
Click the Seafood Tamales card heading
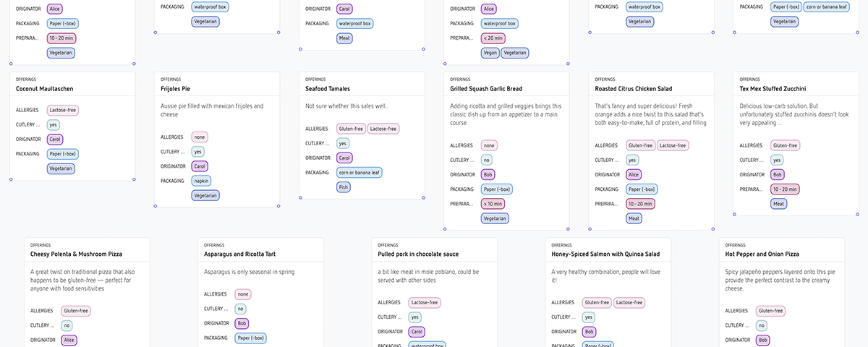pos(328,89)
